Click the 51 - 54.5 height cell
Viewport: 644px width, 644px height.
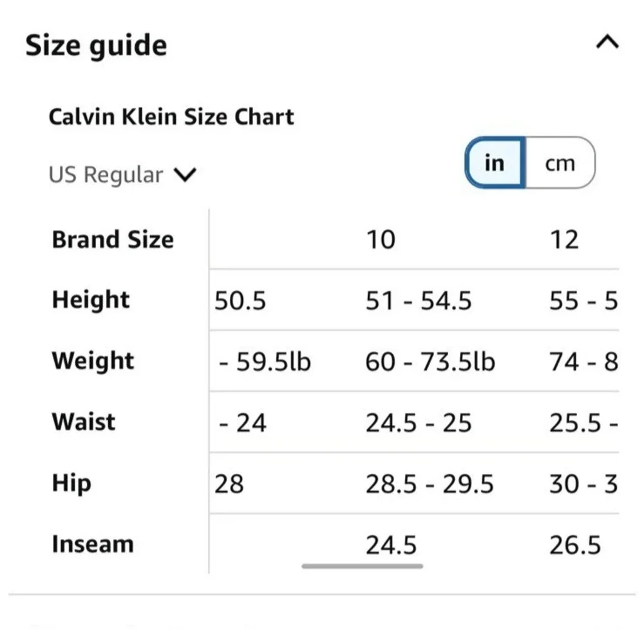coord(419,300)
